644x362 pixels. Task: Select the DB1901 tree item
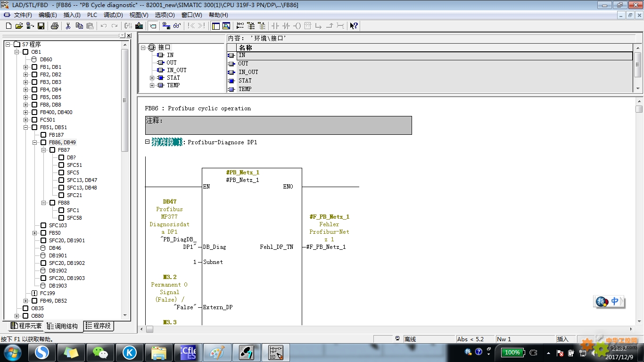click(x=58, y=255)
